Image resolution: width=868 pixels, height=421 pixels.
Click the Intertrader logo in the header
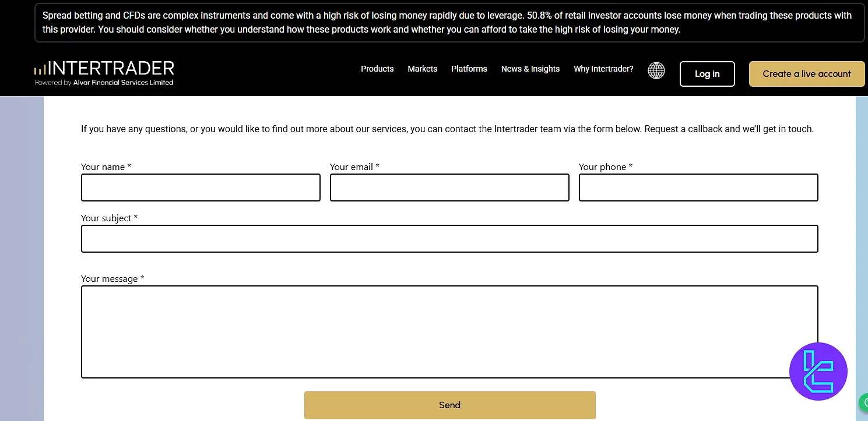tap(104, 68)
